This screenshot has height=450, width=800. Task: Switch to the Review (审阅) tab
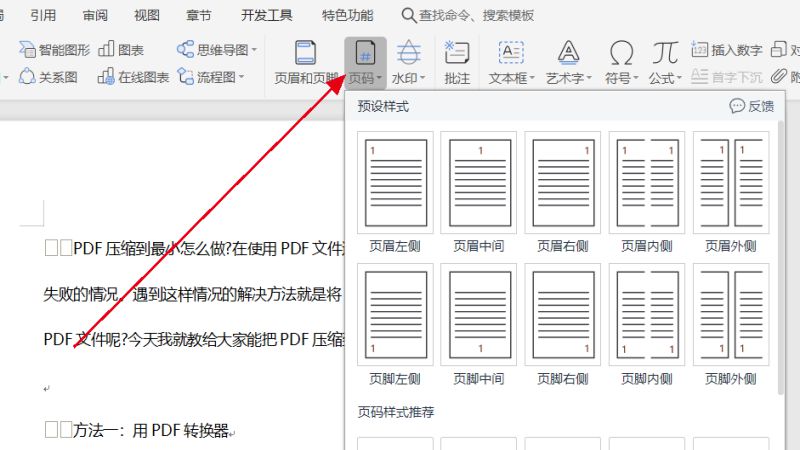[x=96, y=15]
